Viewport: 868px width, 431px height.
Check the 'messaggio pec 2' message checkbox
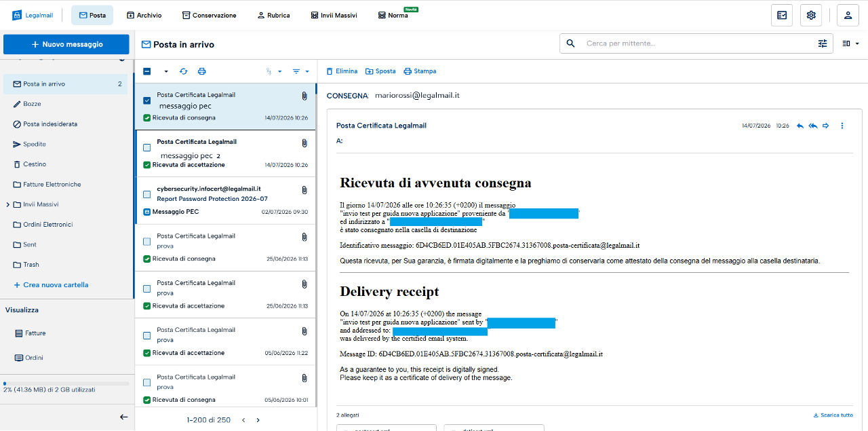click(x=147, y=147)
